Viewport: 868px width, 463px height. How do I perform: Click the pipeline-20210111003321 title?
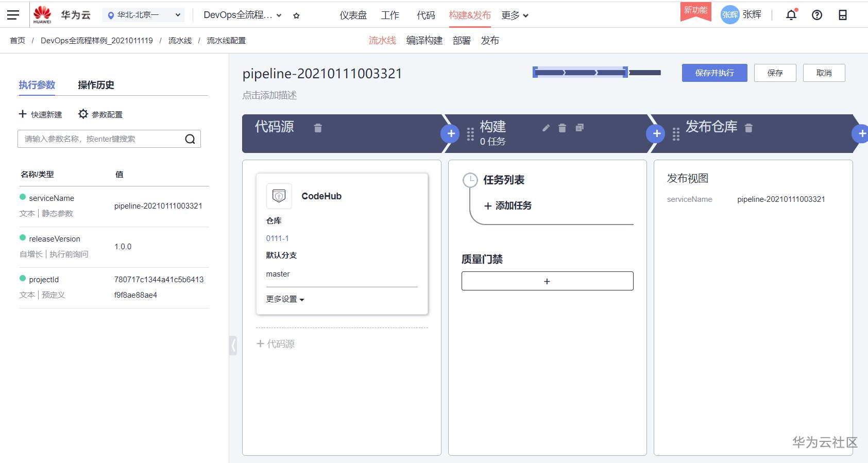pos(322,74)
